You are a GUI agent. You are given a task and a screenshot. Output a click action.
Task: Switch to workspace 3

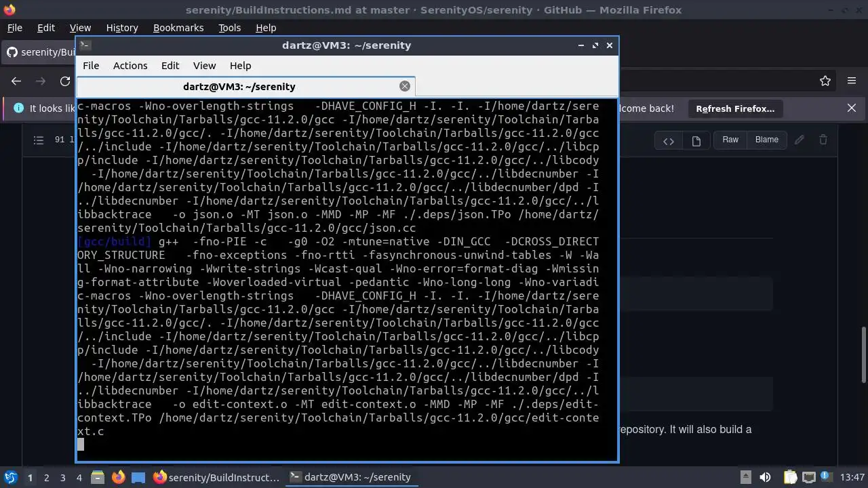[x=62, y=477]
